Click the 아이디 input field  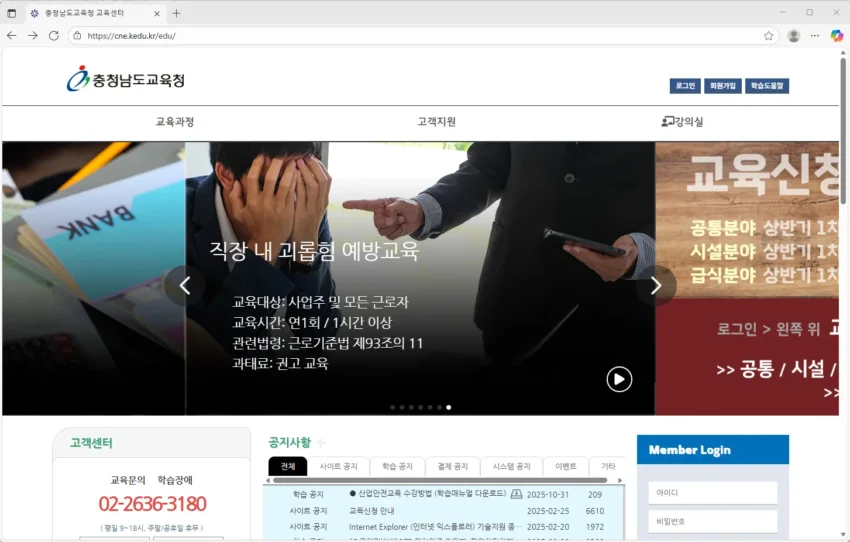click(713, 493)
